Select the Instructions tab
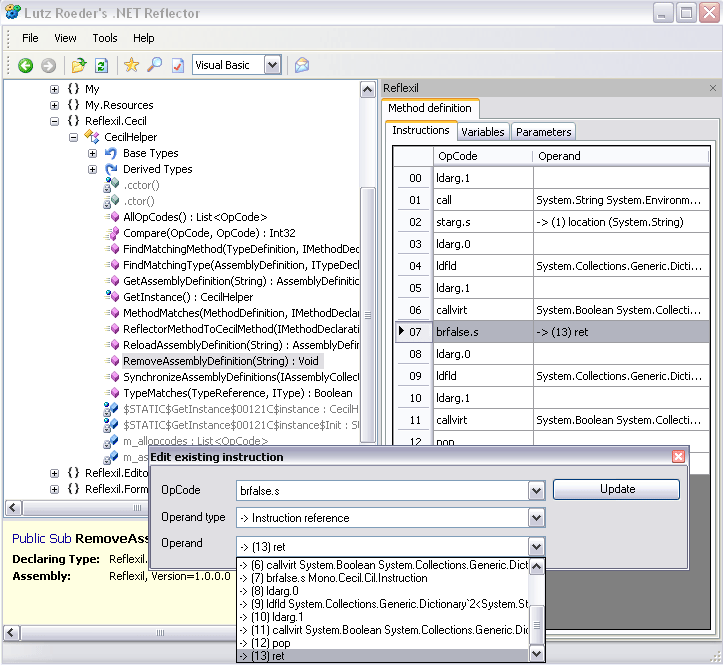The width and height of the screenshot is (723, 665). (421, 131)
